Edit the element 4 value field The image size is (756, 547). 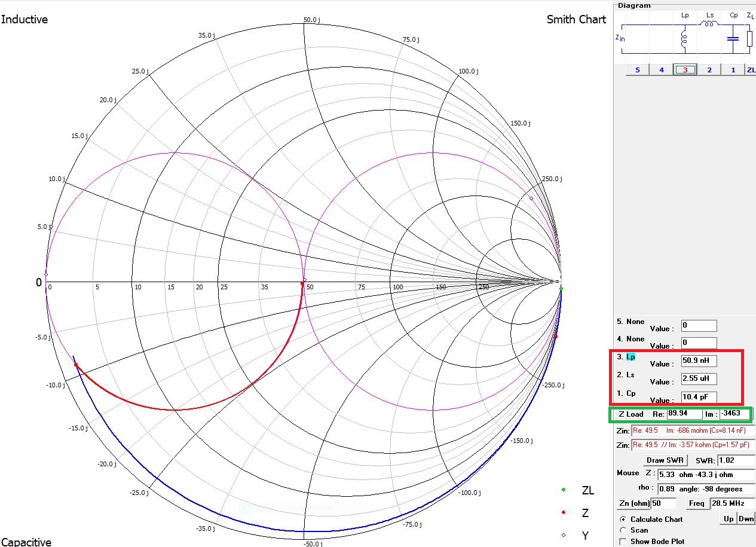(699, 343)
